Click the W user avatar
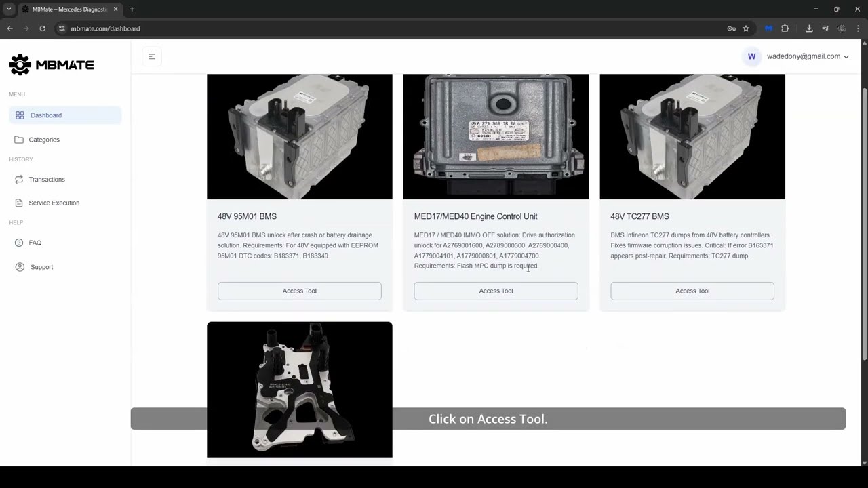This screenshot has width=868, height=488. coord(751,56)
